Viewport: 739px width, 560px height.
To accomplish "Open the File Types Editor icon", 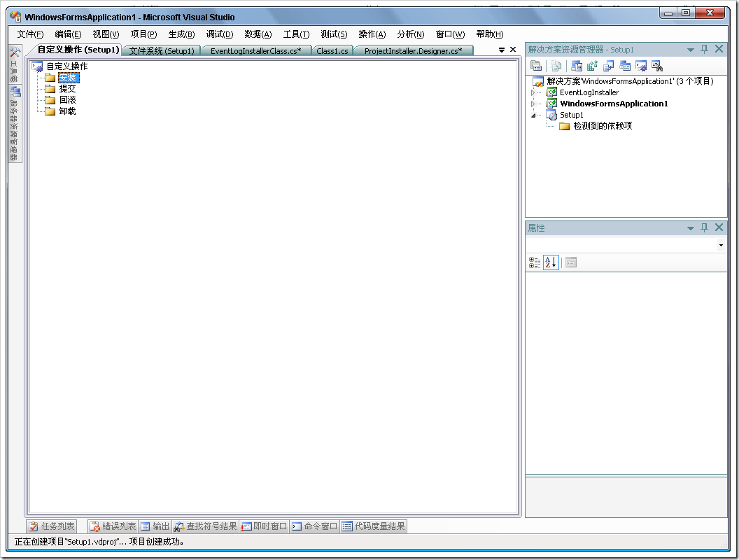I will [608, 66].
